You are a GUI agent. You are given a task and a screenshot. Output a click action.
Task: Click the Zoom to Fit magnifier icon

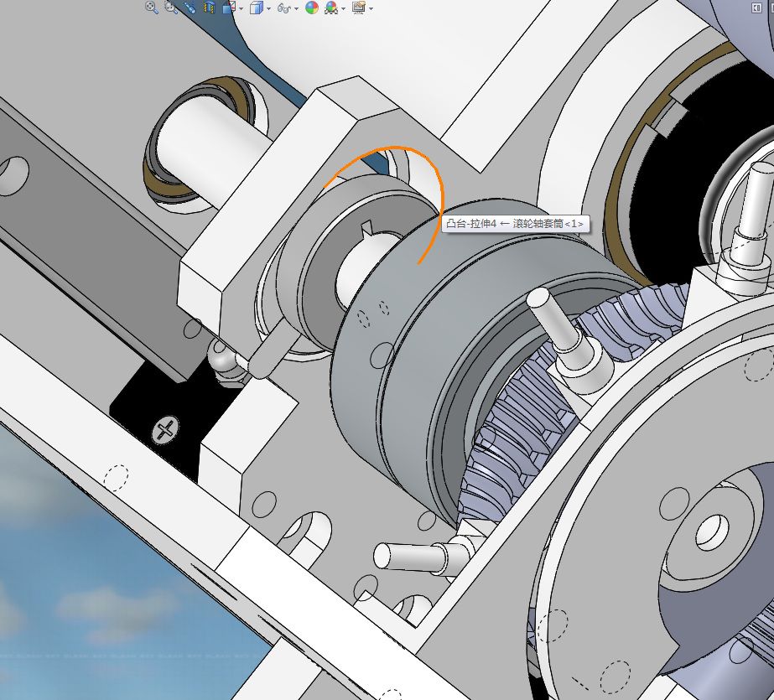pyautogui.click(x=152, y=8)
